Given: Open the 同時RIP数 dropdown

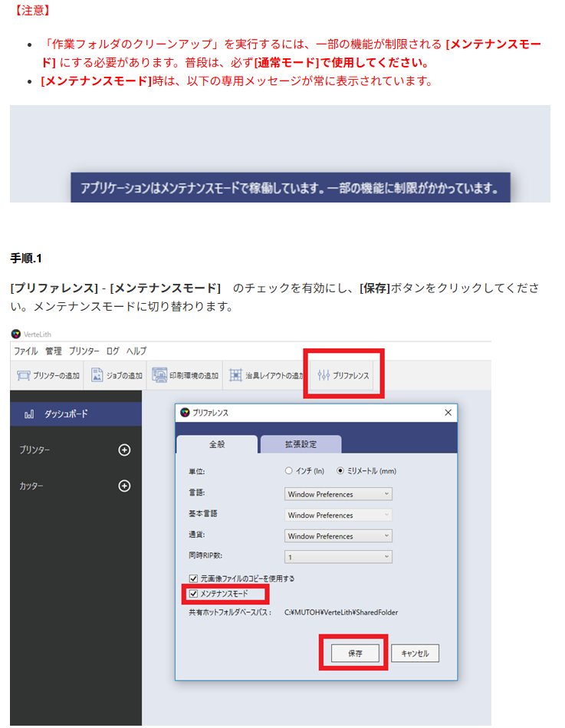Looking at the screenshot, I should point(338,557).
